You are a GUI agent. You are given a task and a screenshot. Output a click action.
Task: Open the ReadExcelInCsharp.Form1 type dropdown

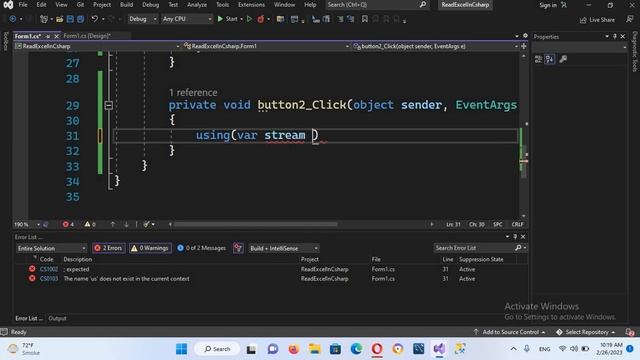(266, 47)
